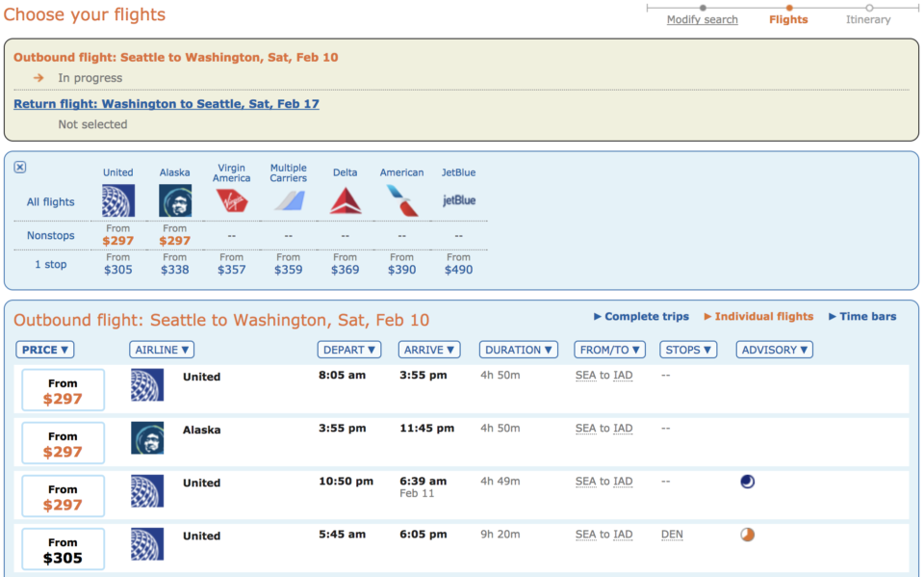Open the ARRIVE sort dropdown
This screenshot has height=577, width=924.
point(429,350)
